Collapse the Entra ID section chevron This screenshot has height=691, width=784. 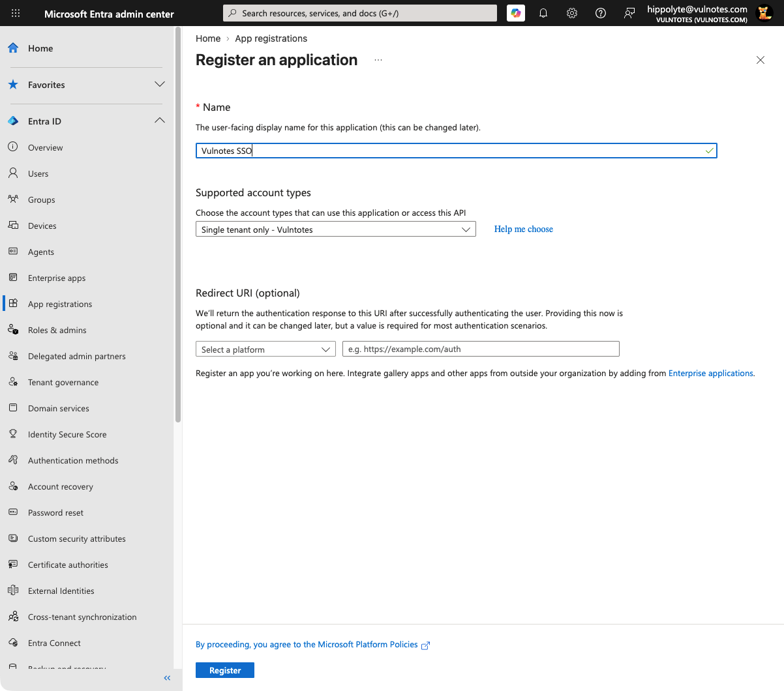pos(160,121)
